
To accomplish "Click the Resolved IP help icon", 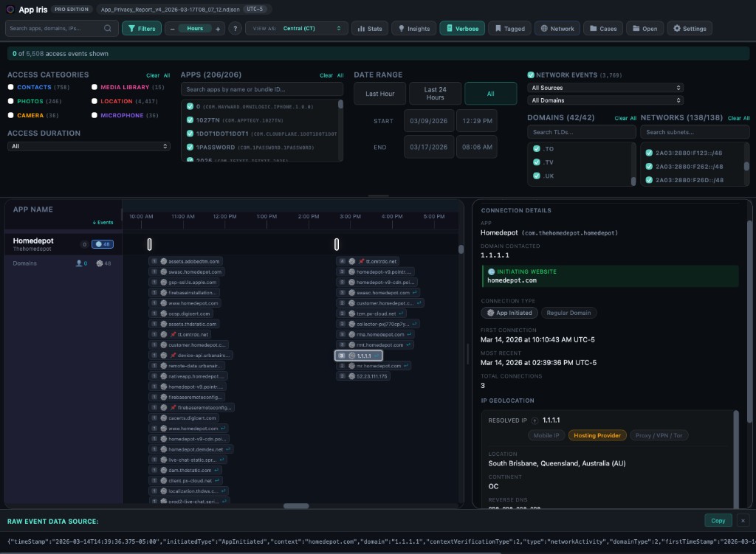I will 535,420.
